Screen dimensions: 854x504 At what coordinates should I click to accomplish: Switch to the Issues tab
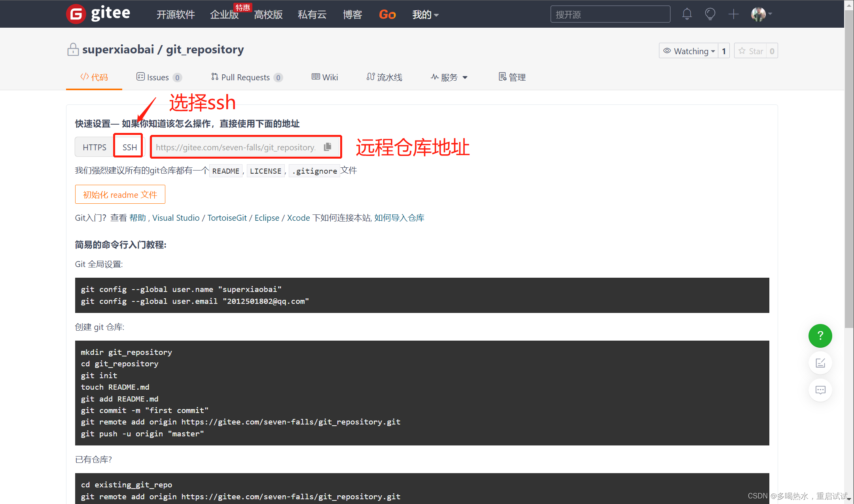tap(159, 77)
